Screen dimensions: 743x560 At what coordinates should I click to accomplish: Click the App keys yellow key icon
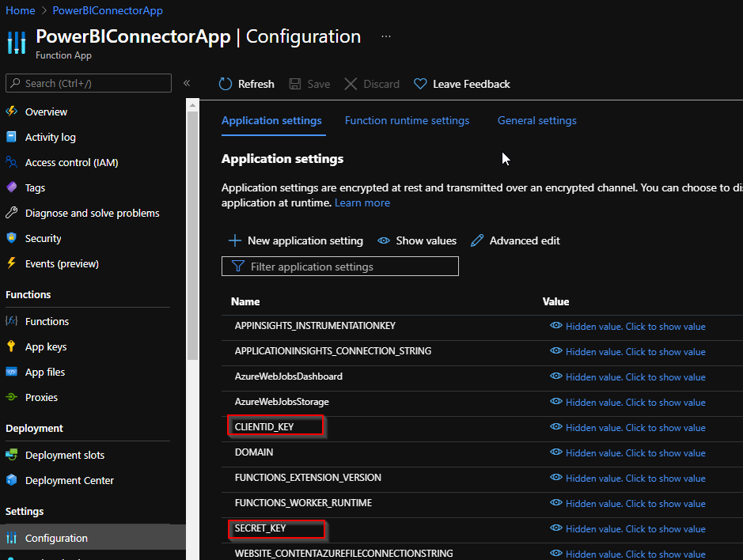(11, 346)
